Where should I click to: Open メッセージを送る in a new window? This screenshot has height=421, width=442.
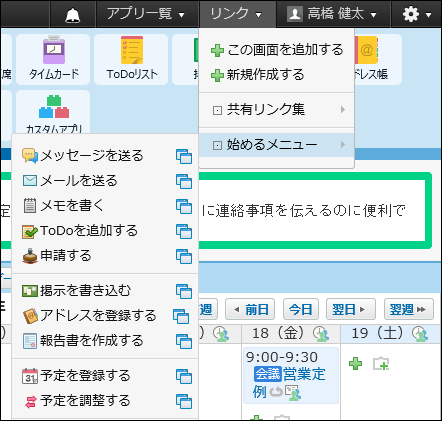tap(184, 156)
